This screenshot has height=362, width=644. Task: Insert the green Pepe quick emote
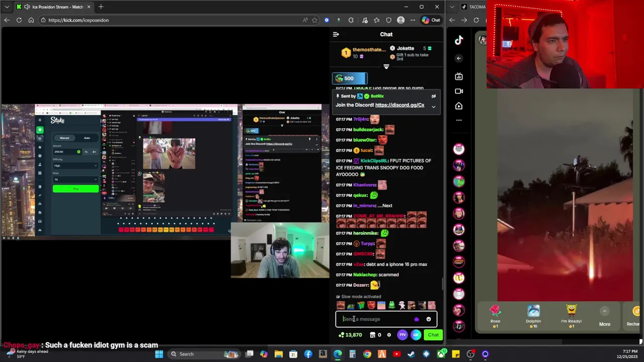(x=351, y=305)
